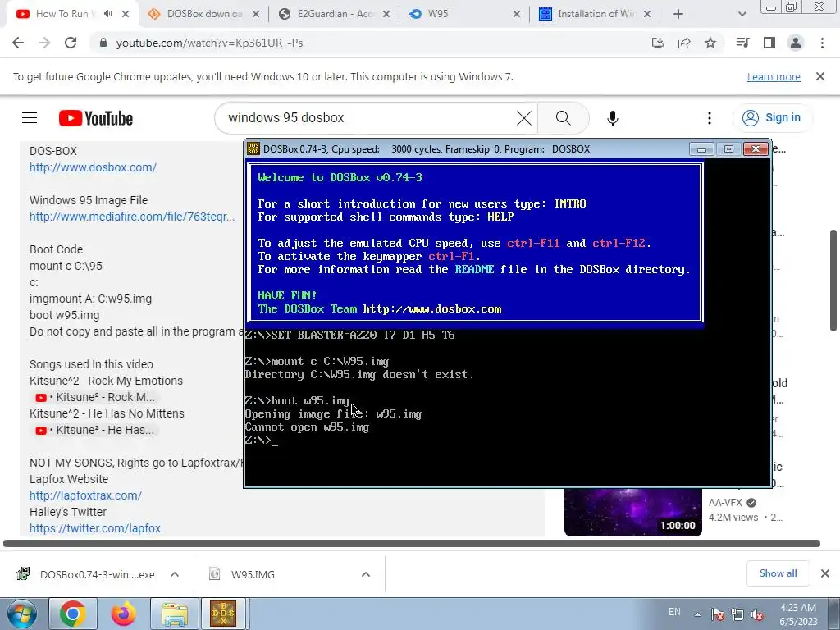Open Kitsune² - He Has... video chip

[x=94, y=430]
